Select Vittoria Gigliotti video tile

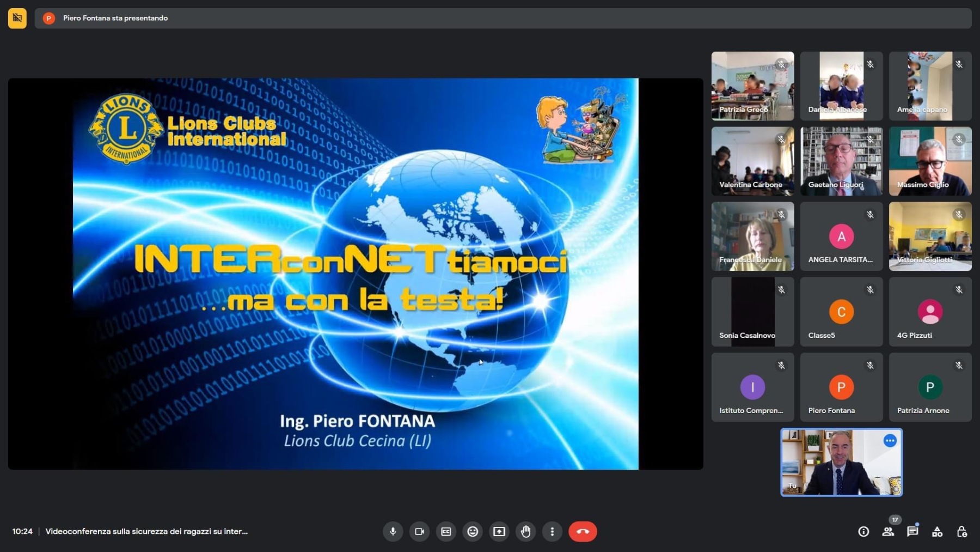pos(930,236)
